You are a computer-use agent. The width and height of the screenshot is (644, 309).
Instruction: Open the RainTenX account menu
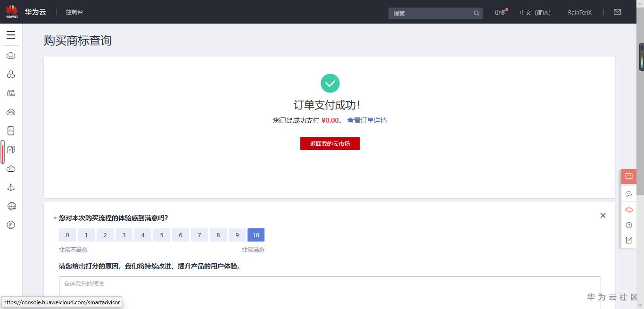579,13
